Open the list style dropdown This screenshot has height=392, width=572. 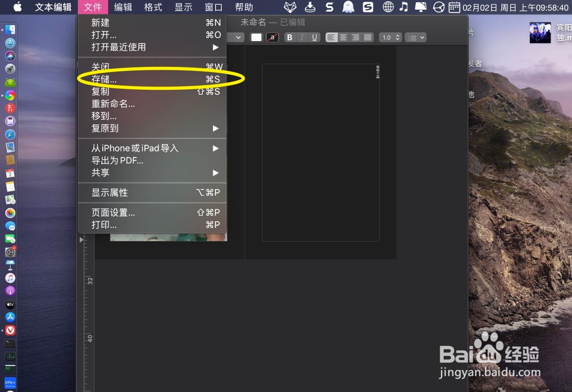tap(415, 37)
